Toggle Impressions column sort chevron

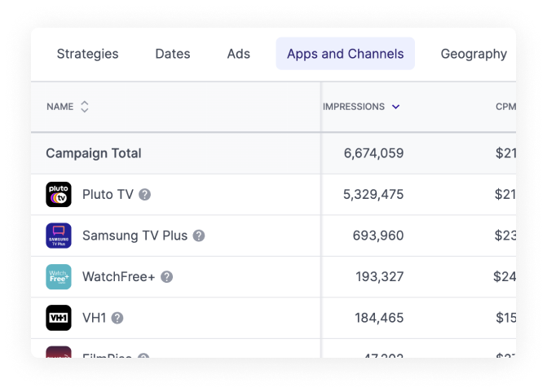[x=396, y=107]
